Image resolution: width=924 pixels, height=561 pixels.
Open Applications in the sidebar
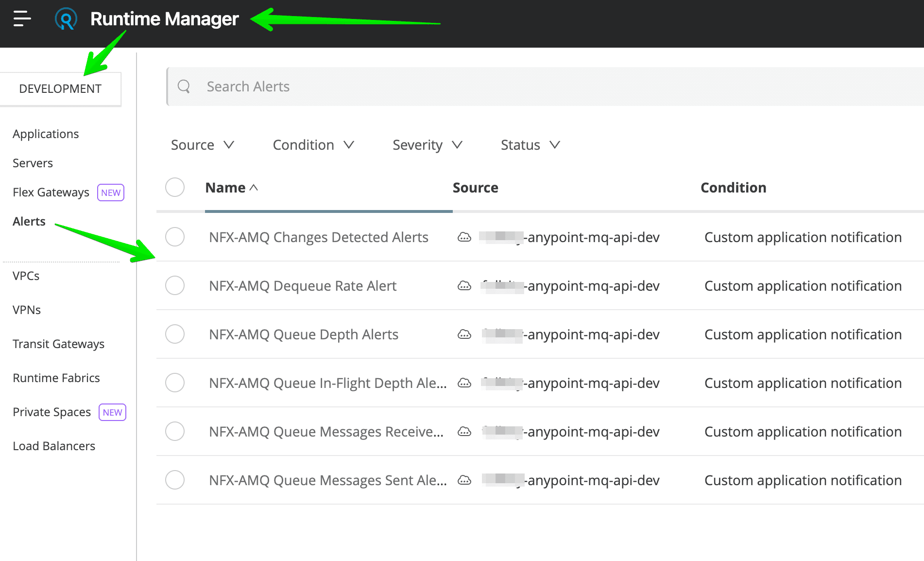click(46, 134)
